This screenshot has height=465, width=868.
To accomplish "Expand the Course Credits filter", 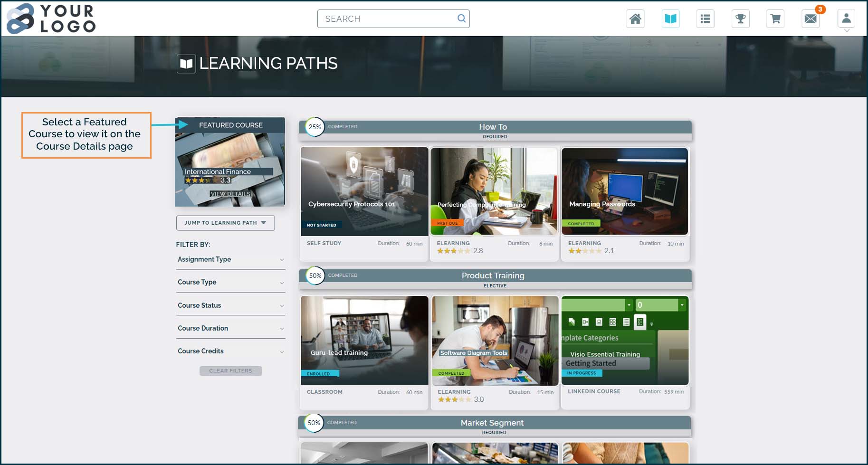I will click(x=230, y=351).
